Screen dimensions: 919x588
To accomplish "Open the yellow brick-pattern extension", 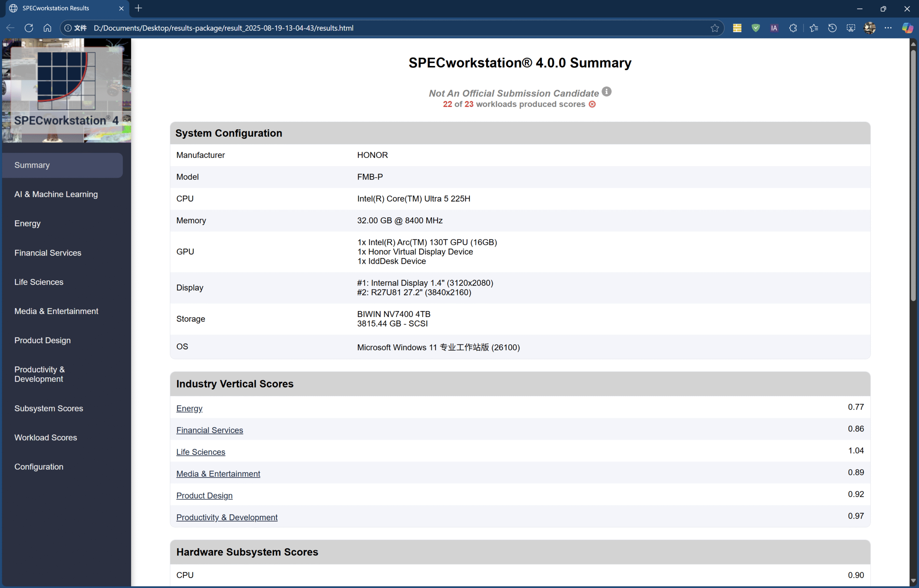I will tap(737, 28).
